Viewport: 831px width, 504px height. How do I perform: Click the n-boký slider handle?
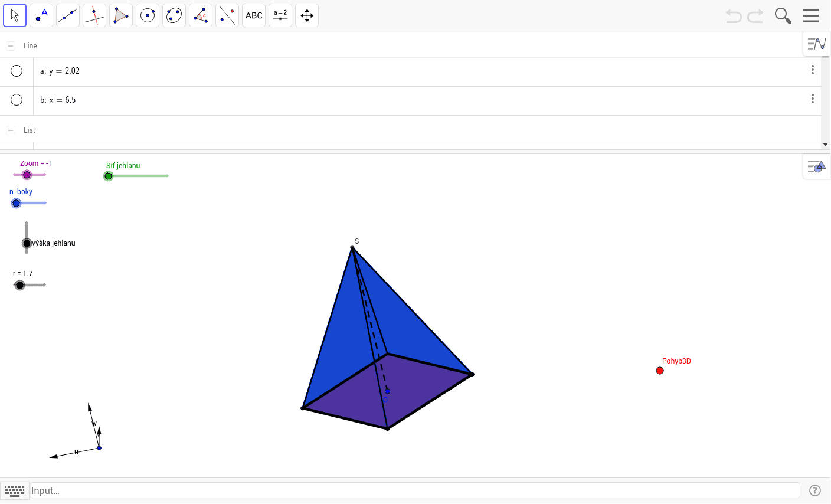click(x=17, y=203)
